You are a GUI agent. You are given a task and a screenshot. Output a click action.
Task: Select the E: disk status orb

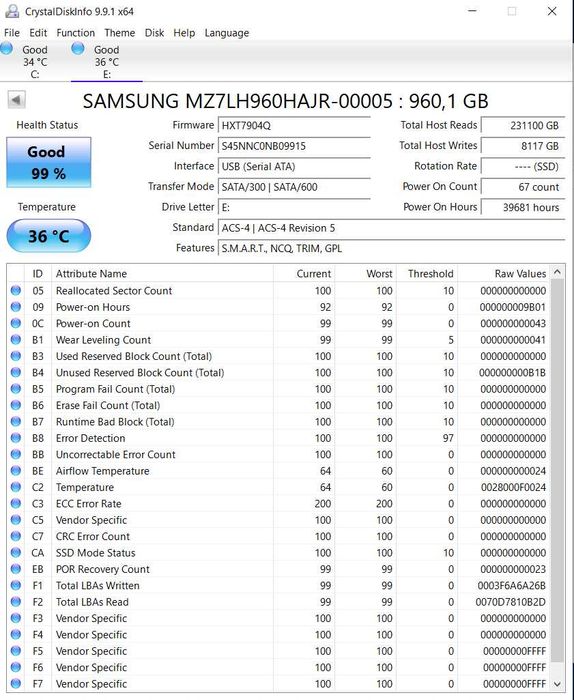[x=78, y=48]
